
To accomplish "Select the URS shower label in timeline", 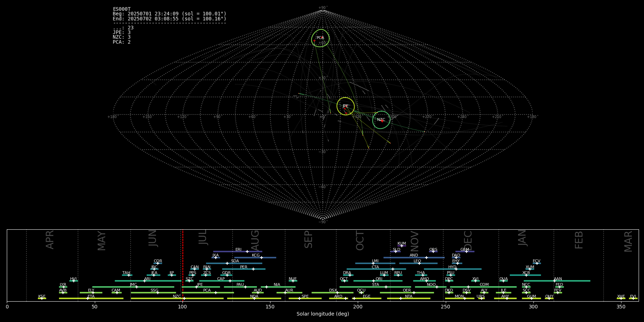I will point(480,297).
